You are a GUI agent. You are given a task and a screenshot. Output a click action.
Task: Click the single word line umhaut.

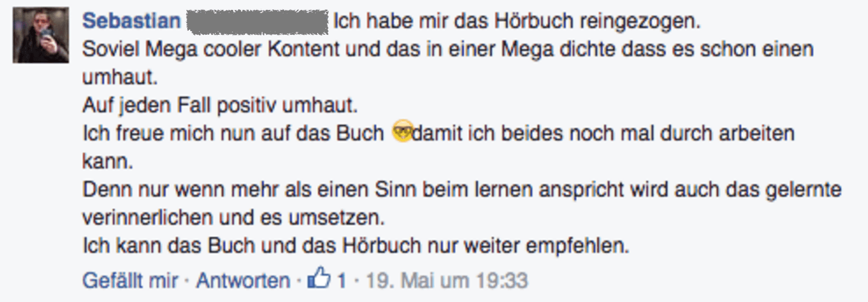click(x=121, y=78)
